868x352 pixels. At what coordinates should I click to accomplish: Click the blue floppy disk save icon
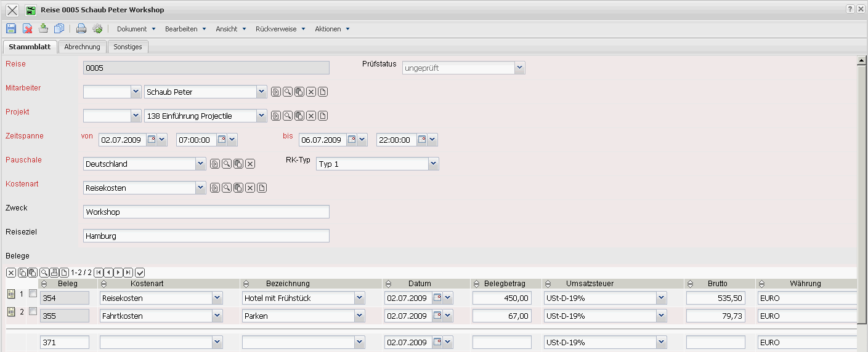point(11,28)
